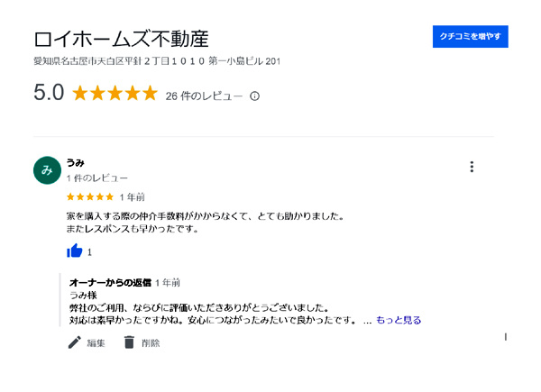
Task: Open the info icon beside review count
Action: tap(254, 96)
